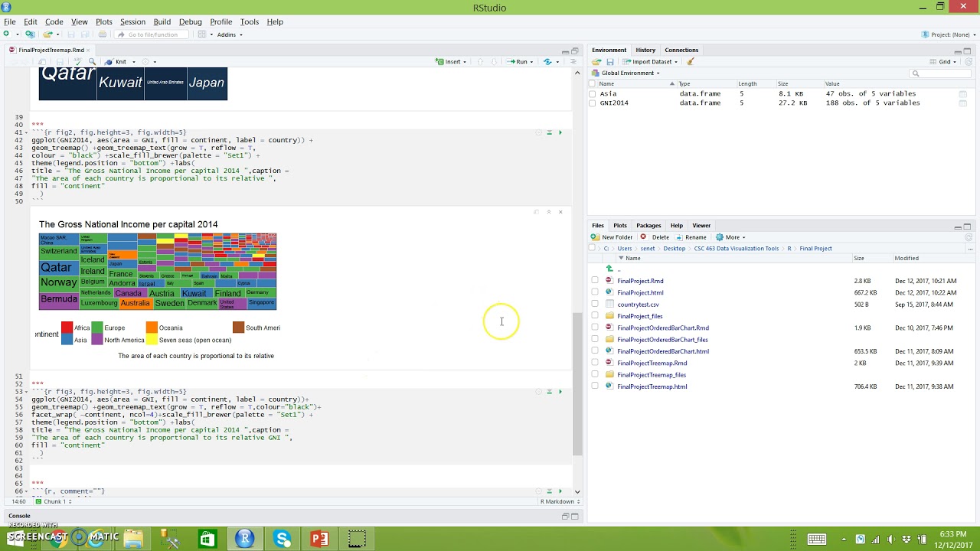Check the FinalProjectTreemap.html checkbox
The width and height of the screenshot is (980, 551).
(595, 386)
